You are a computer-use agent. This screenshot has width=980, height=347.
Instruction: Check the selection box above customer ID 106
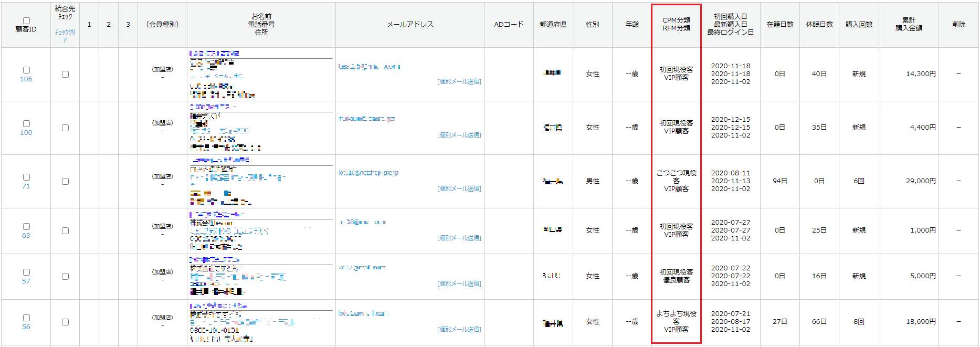(x=26, y=70)
